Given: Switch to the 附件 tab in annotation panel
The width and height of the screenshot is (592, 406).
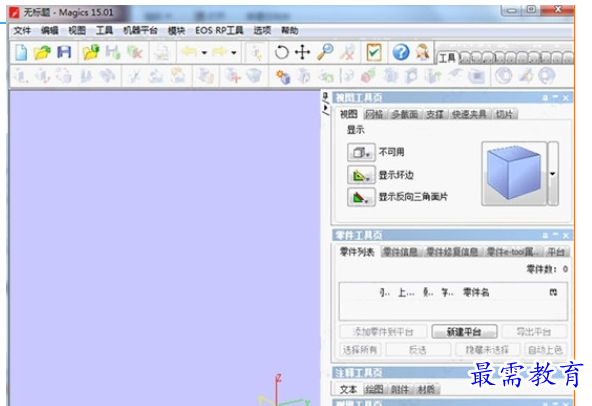Looking at the screenshot, I should (400, 389).
